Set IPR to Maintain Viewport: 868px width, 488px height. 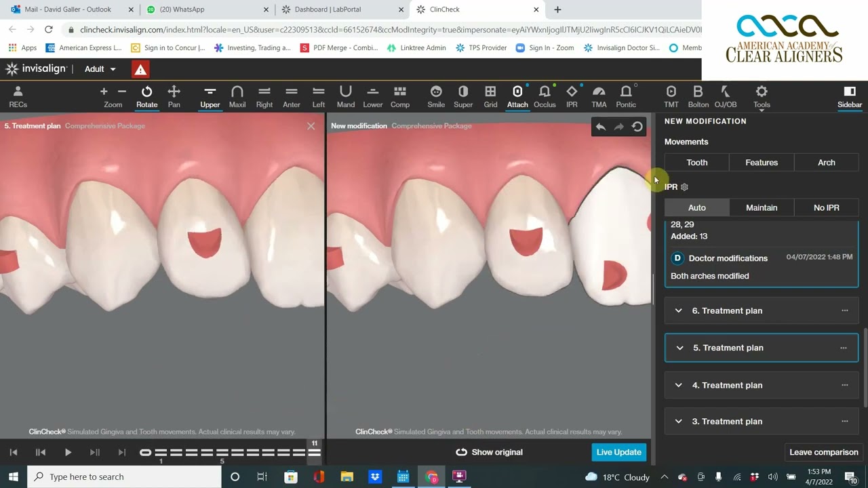(762, 207)
